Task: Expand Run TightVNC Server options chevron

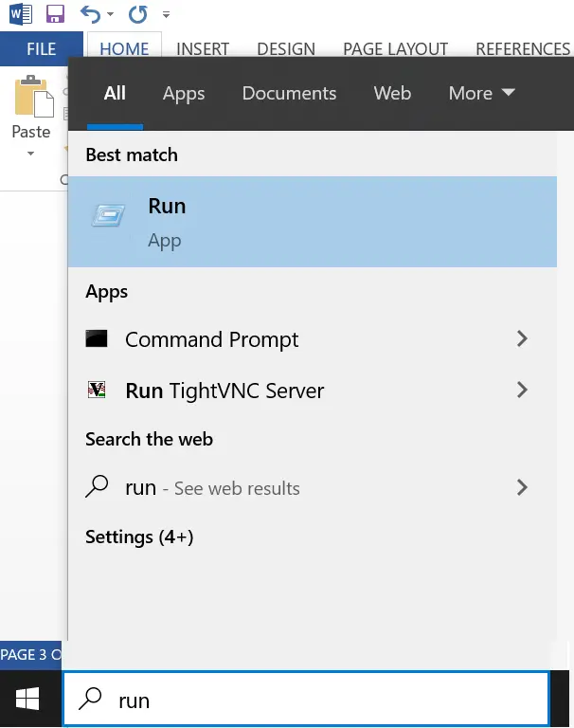Action: (522, 390)
